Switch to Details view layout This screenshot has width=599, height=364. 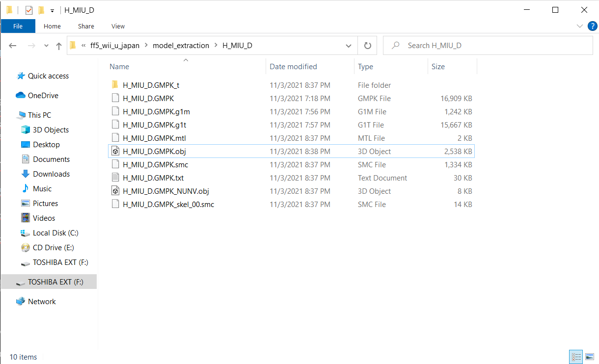pyautogui.click(x=576, y=357)
